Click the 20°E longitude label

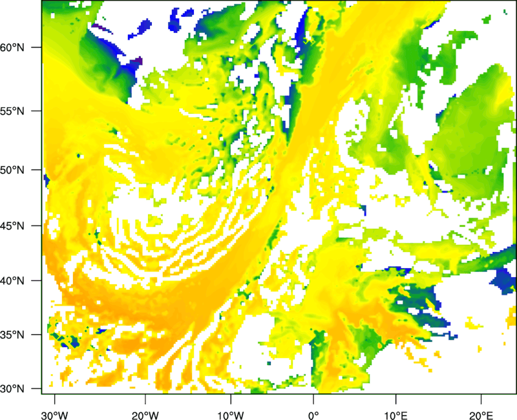481,415
